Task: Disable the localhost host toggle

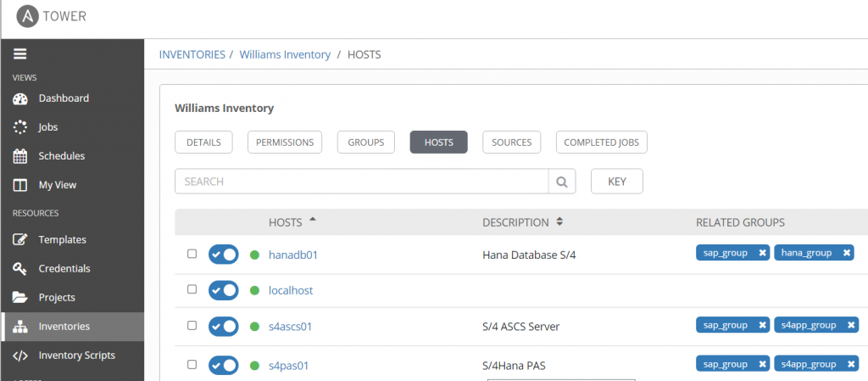Action: tap(224, 290)
